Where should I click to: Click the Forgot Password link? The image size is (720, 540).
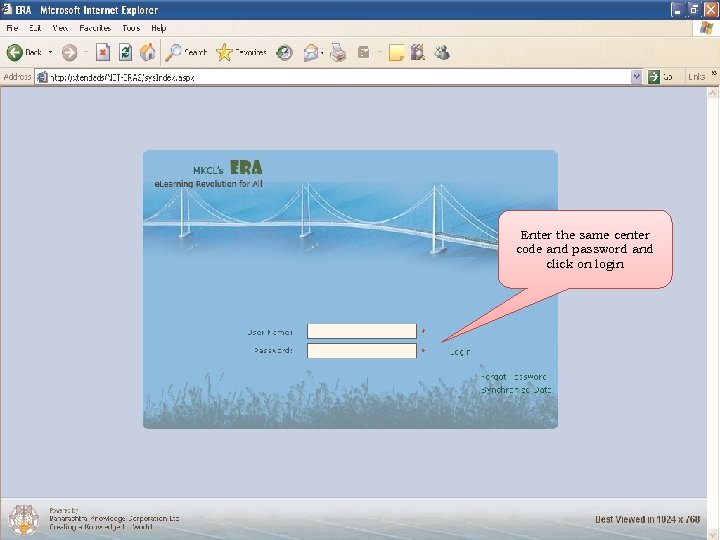coord(513,377)
